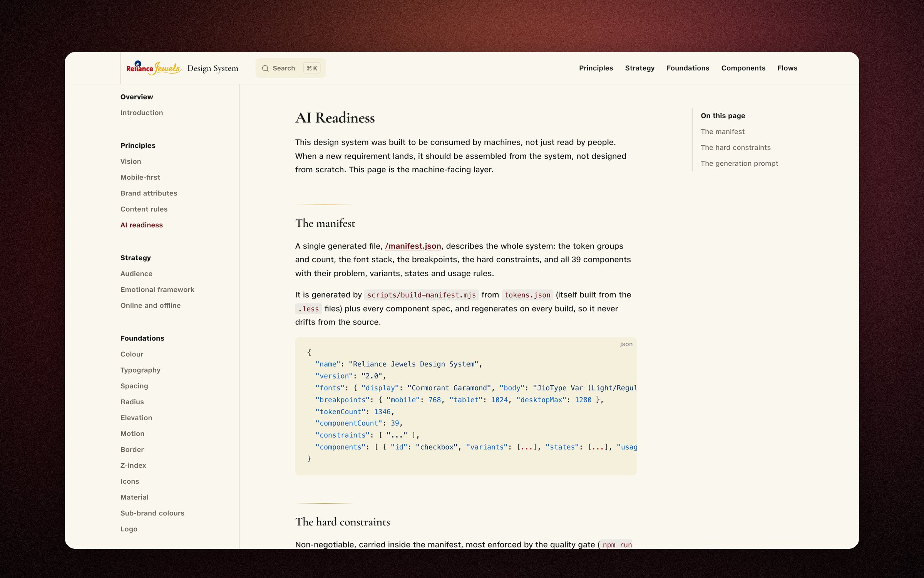Screen dimensions: 924x578
Task: Click the tokens.json inline code
Action: pos(527,295)
